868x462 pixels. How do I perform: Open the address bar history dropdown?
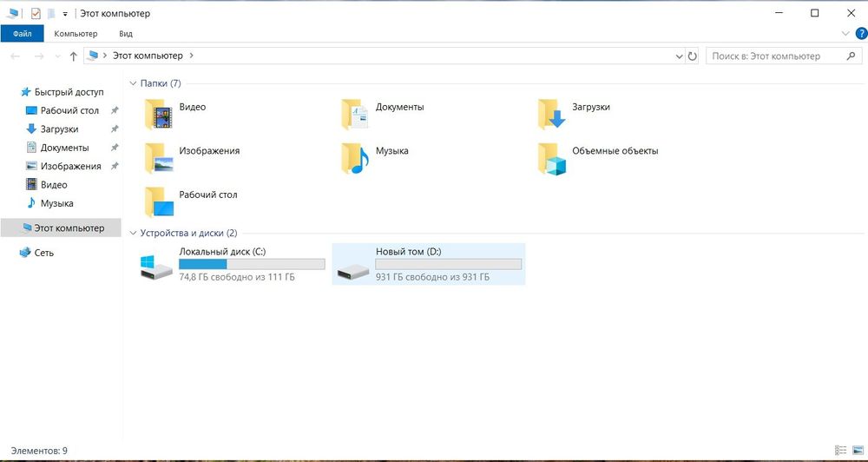680,56
